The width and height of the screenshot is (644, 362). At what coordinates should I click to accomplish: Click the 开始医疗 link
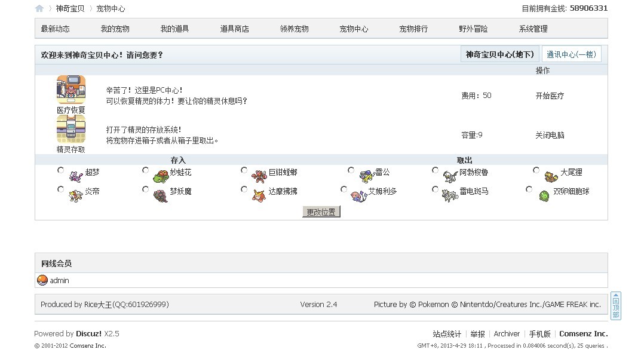point(550,96)
